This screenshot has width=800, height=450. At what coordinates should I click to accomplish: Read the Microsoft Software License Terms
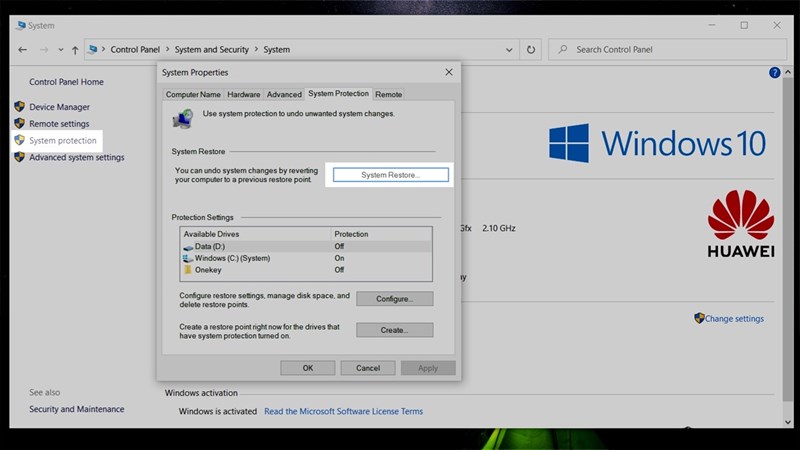coord(343,411)
